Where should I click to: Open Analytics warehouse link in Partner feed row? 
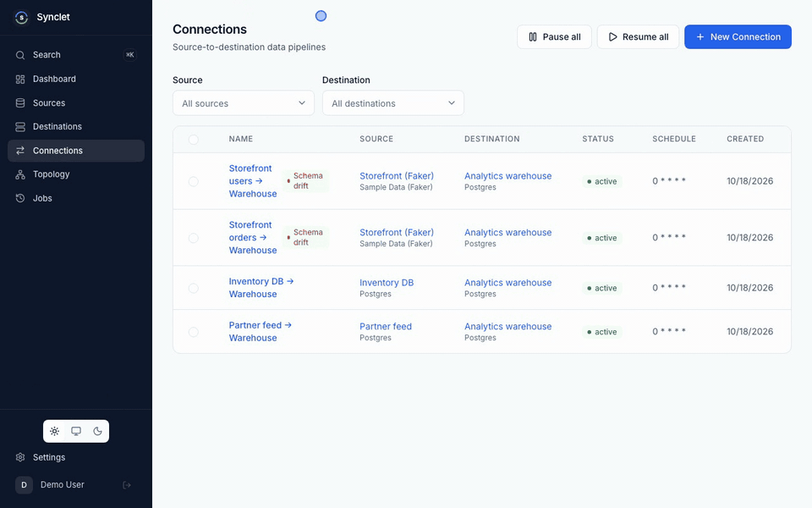point(508,326)
